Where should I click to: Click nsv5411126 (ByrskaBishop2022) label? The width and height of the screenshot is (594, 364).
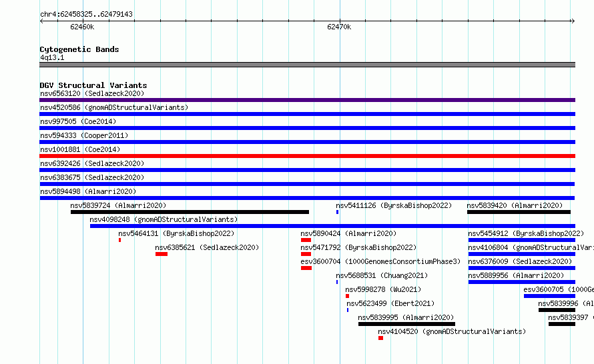tap(394, 205)
